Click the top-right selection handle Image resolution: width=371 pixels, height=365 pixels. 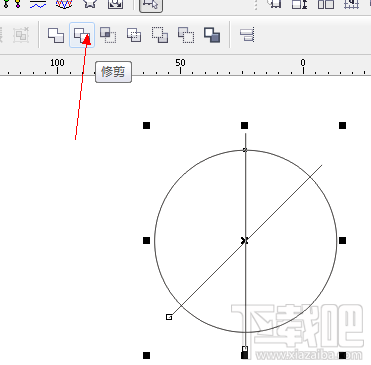[x=342, y=125]
